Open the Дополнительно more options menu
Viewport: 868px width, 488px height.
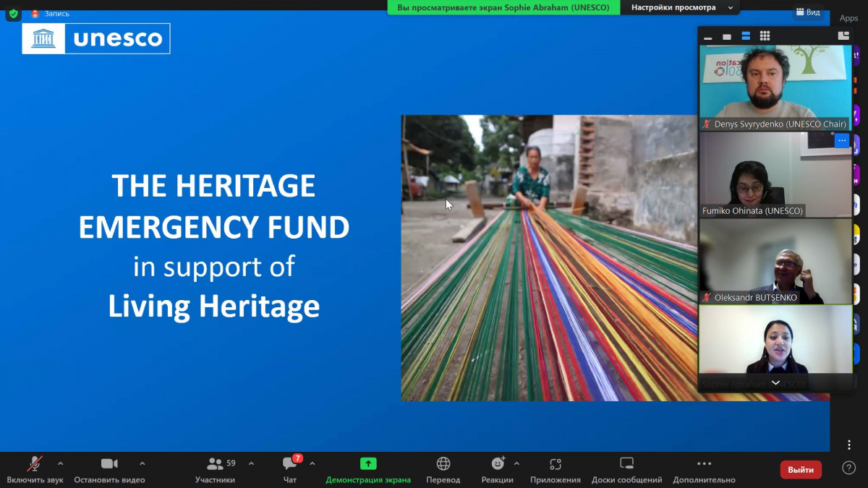[704, 469]
